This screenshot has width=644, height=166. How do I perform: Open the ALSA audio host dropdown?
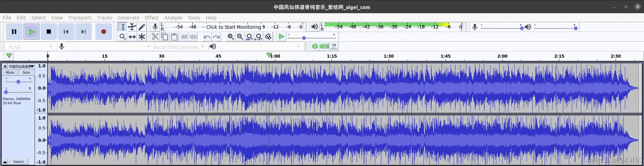(30, 47)
